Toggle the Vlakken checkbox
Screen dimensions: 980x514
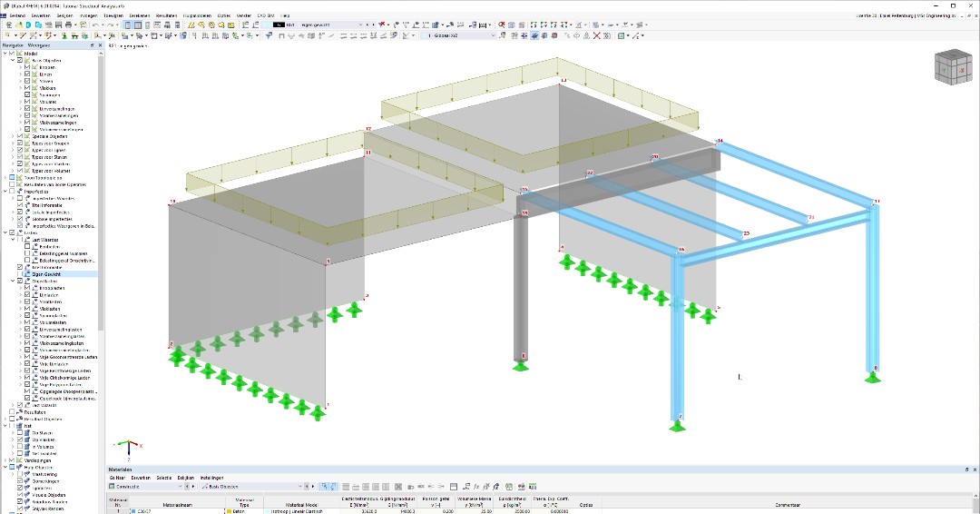click(x=27, y=87)
